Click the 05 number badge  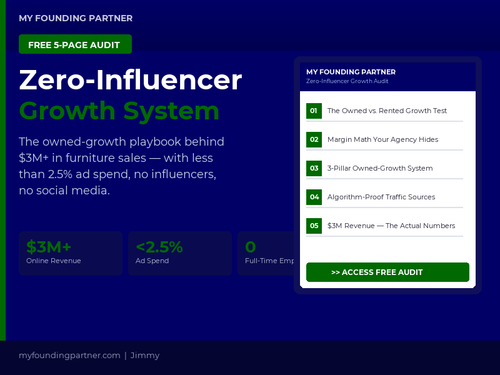[314, 226]
